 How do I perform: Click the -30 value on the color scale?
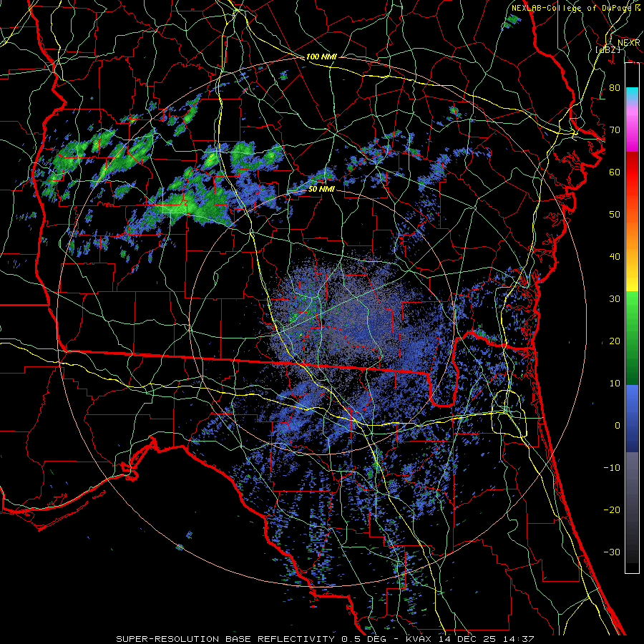(612, 552)
